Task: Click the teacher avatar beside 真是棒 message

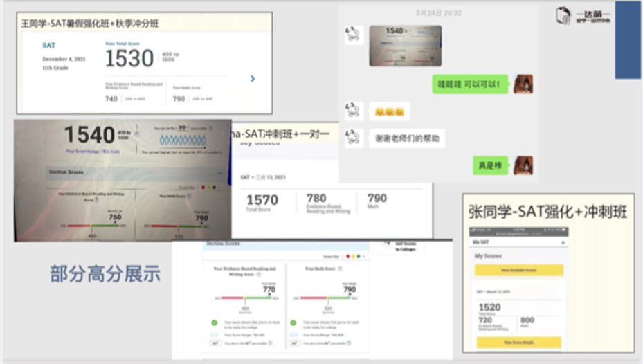Action: pyautogui.click(x=523, y=165)
